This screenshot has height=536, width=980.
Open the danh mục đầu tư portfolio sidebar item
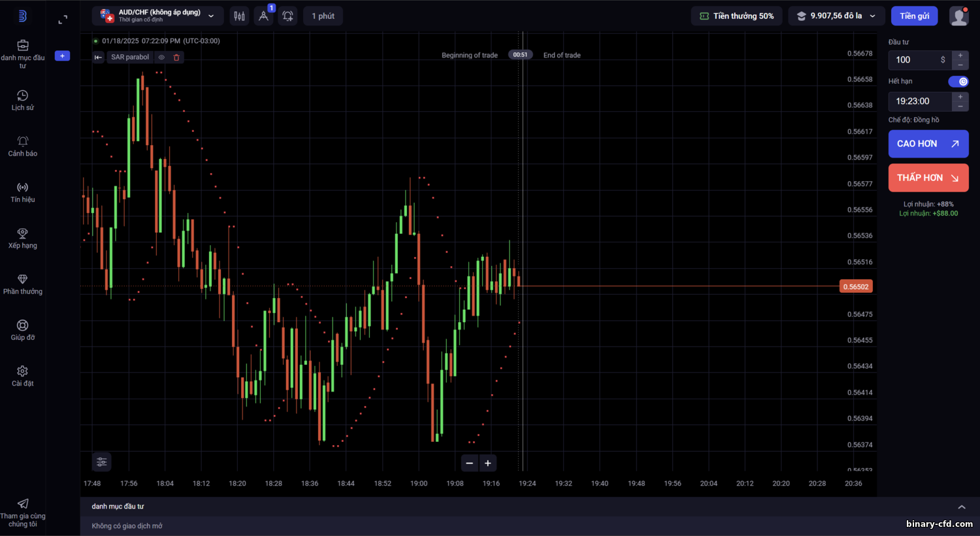23,54
